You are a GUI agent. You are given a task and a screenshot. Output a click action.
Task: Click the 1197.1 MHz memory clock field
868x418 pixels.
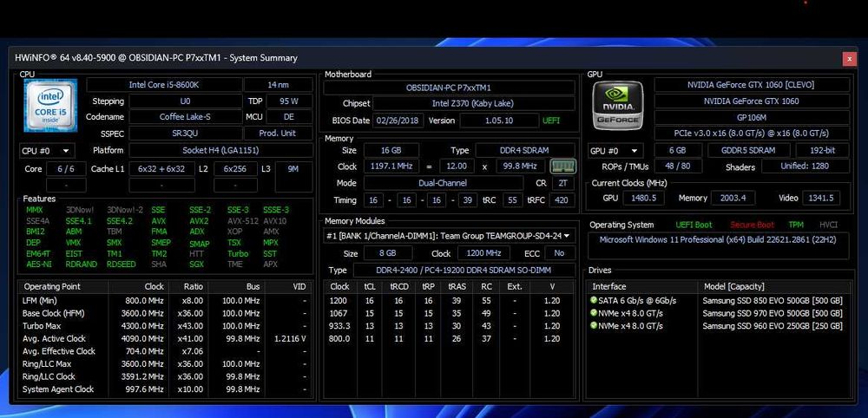point(391,167)
